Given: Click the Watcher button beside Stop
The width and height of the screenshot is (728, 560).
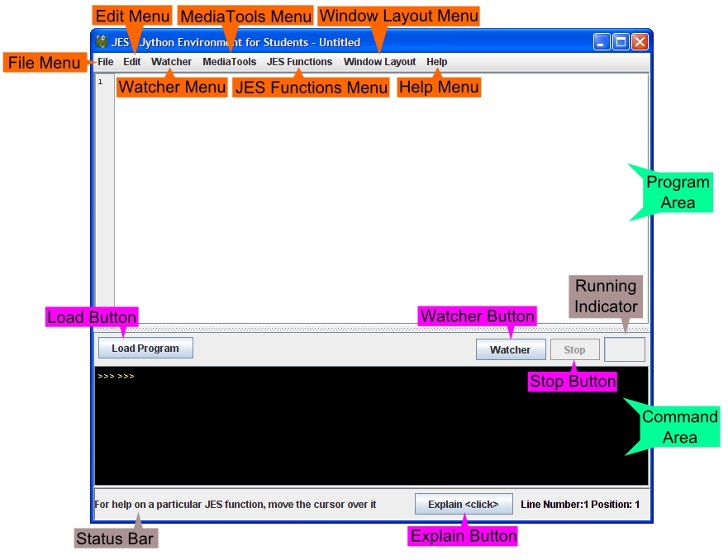Looking at the screenshot, I should 510,349.
